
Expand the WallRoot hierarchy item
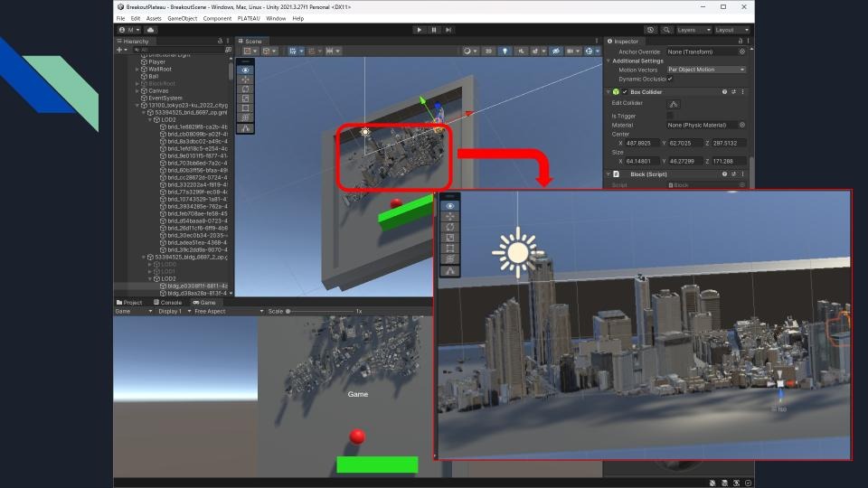[137, 69]
